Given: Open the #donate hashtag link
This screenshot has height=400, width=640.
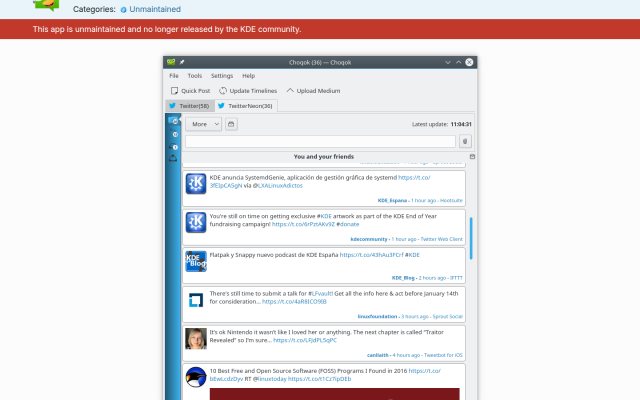Looking at the screenshot, I should coord(348,224).
